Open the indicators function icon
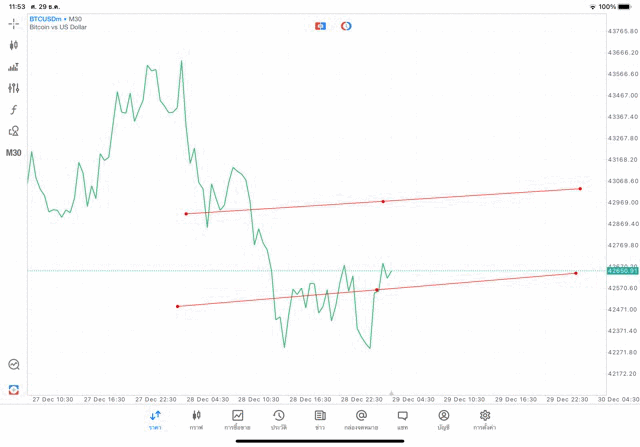 click(x=14, y=109)
